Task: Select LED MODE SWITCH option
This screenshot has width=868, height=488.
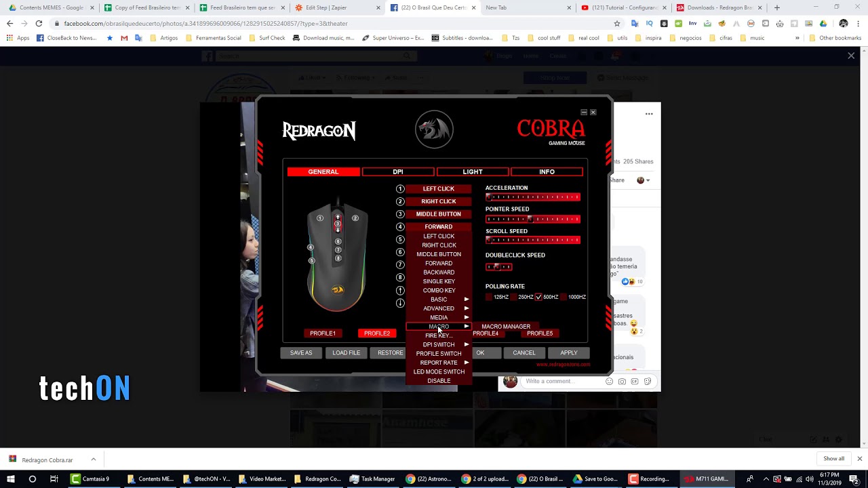Action: click(439, 371)
